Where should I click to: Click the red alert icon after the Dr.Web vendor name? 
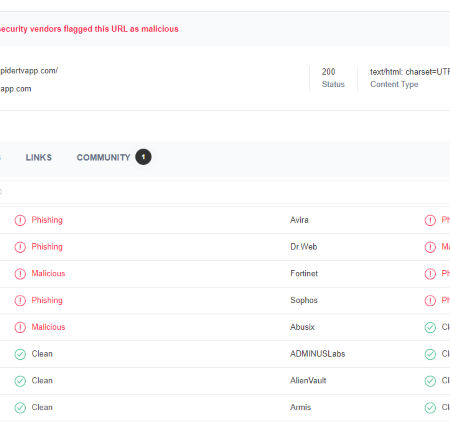pyautogui.click(x=430, y=247)
